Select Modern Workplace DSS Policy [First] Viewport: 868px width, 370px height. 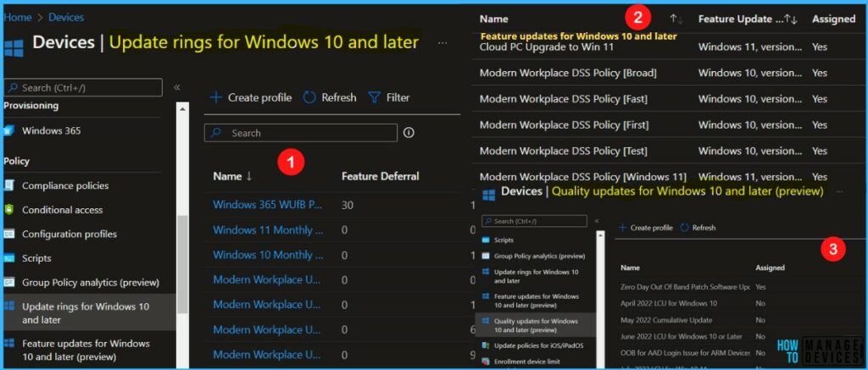pos(668,125)
